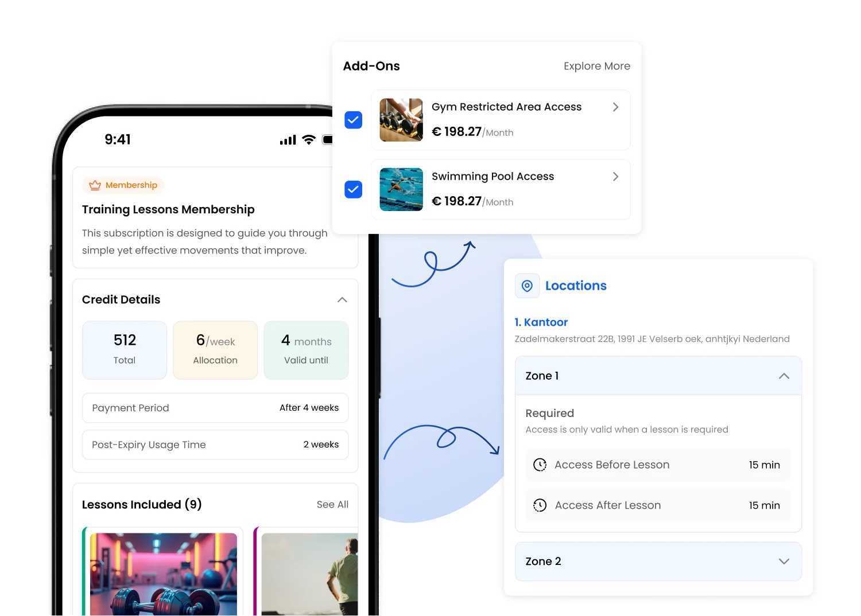
Task: Open the 1. Kantoor location link
Action: tap(541, 322)
